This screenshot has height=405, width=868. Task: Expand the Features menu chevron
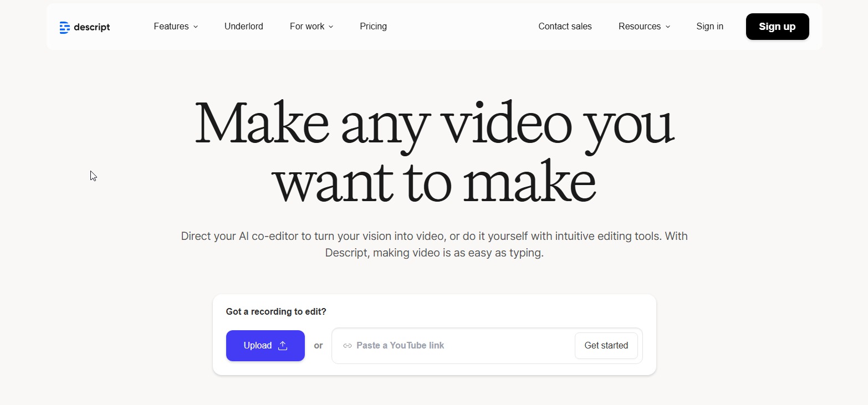coord(196,27)
